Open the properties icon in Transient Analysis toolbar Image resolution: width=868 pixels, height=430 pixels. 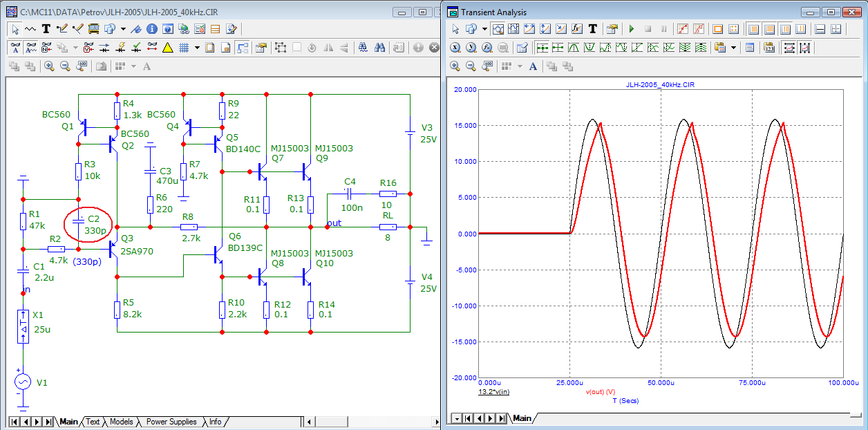coord(611,29)
